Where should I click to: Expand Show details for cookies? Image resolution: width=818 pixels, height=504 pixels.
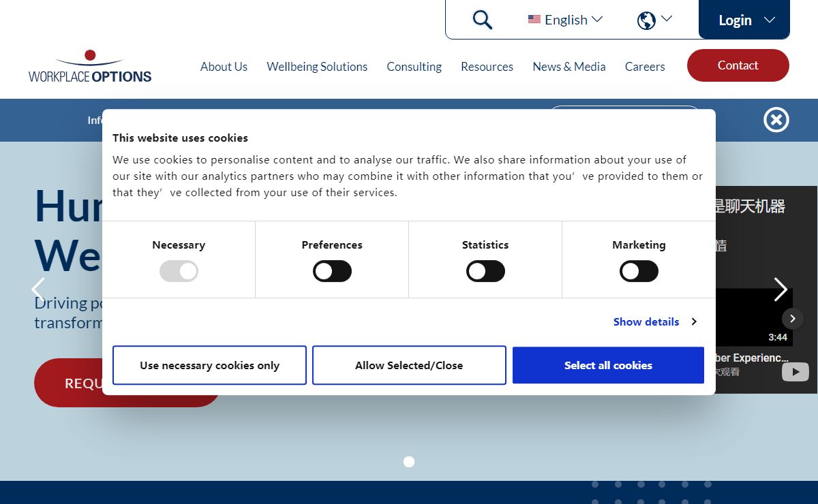tap(654, 321)
